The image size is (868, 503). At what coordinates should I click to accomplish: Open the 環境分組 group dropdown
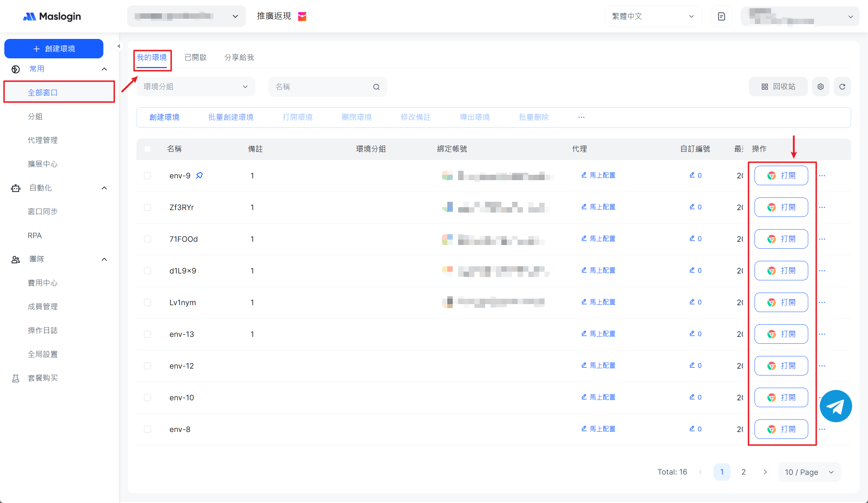tap(196, 87)
